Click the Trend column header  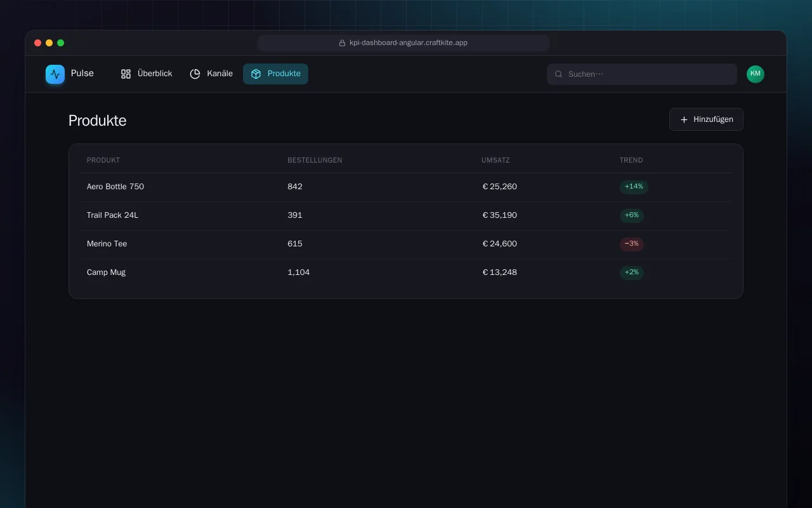point(631,160)
